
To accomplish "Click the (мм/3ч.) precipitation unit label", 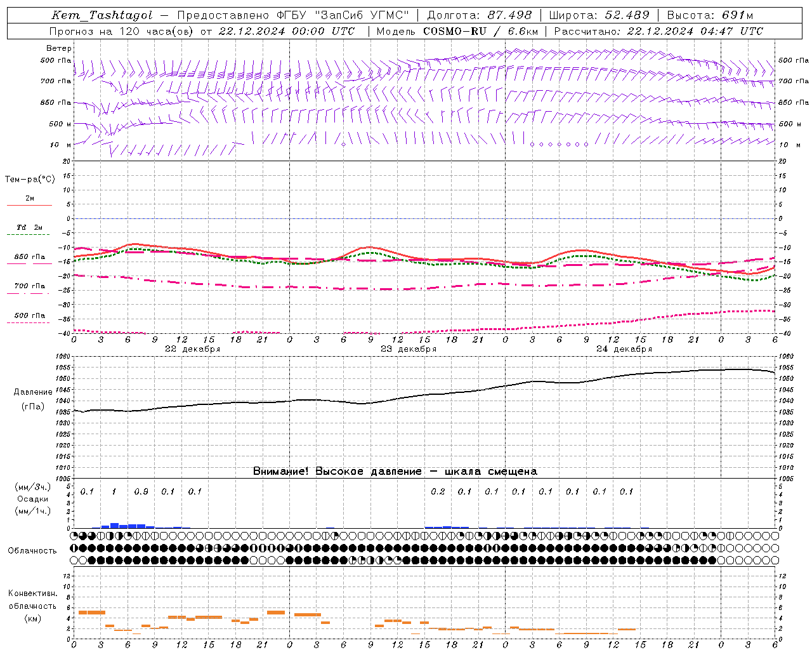I will [33, 487].
